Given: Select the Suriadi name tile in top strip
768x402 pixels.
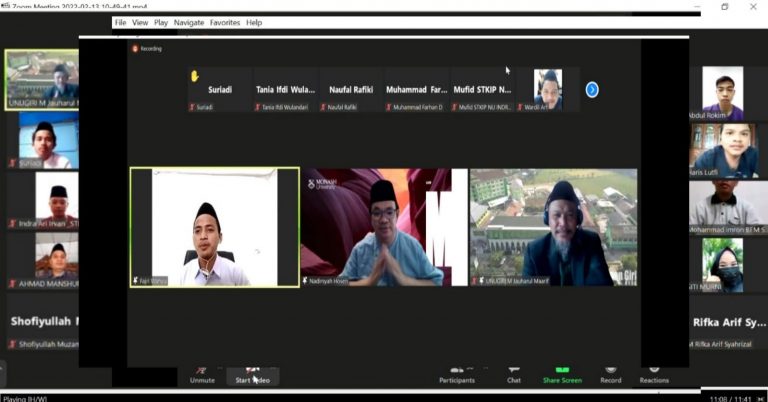Looking at the screenshot, I should pos(220,90).
